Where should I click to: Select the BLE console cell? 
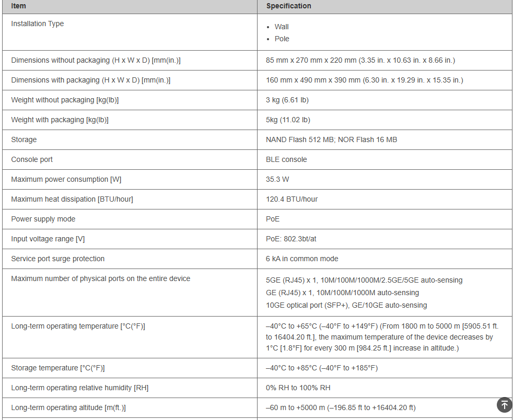click(x=286, y=160)
